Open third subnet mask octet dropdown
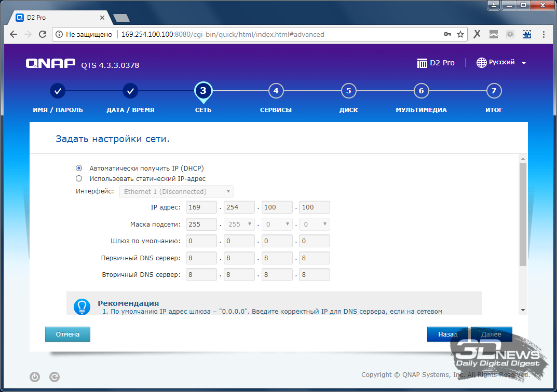557x392 pixels. (x=277, y=224)
